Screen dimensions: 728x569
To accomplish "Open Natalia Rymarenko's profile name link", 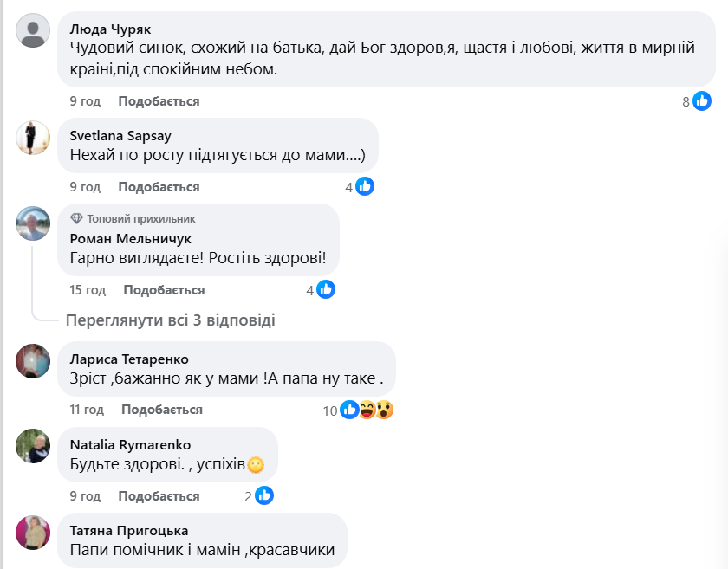I will point(130,444).
